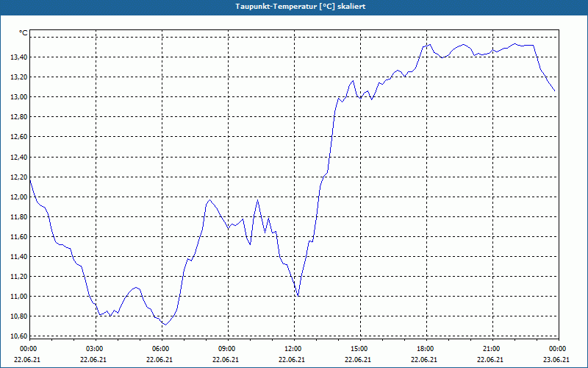Click the 09:00 time axis label
The width and height of the screenshot is (588, 368).
pos(227,349)
